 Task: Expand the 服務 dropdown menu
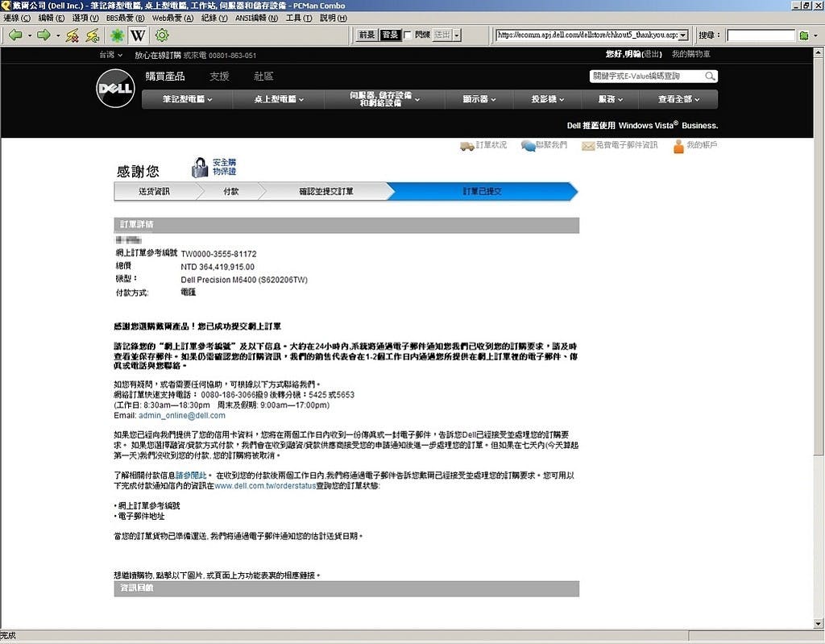611,99
